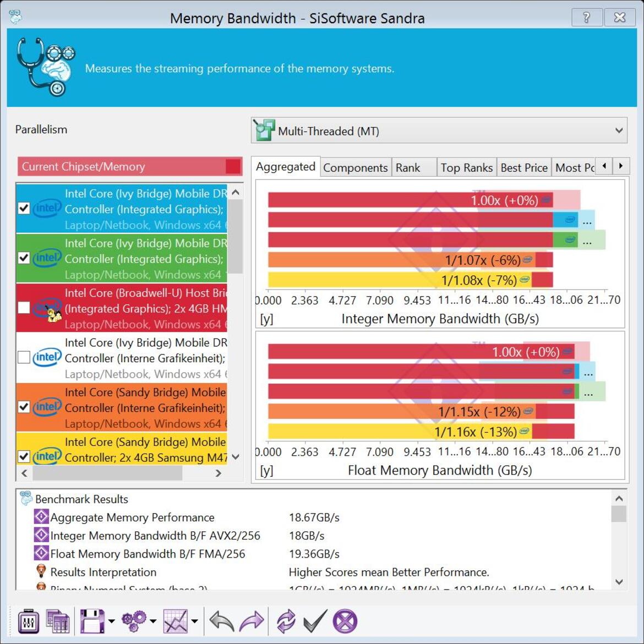Click the copy results spreadsheet icon
This screenshot has width=644, height=644.
[x=57, y=621]
